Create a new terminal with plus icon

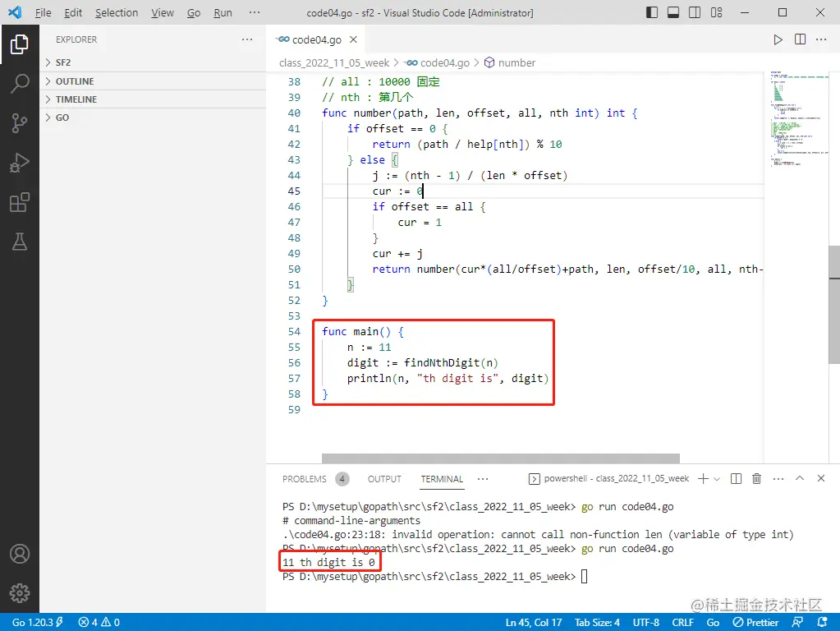click(x=703, y=479)
